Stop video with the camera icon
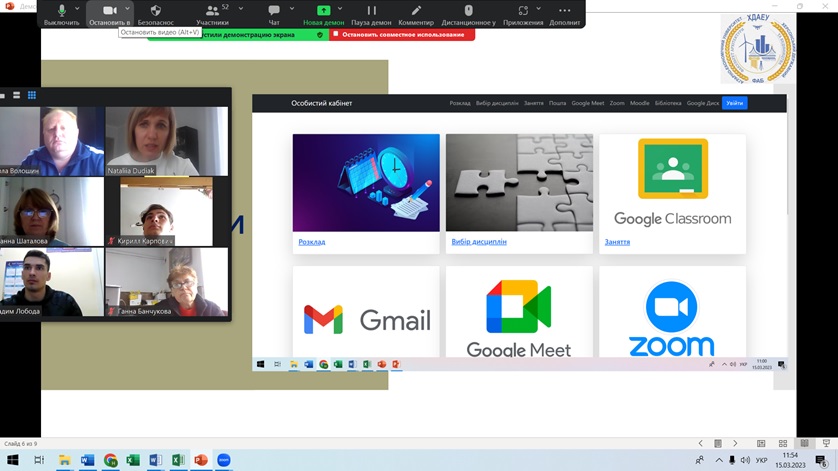This screenshot has width=838, height=471. pyautogui.click(x=110, y=10)
